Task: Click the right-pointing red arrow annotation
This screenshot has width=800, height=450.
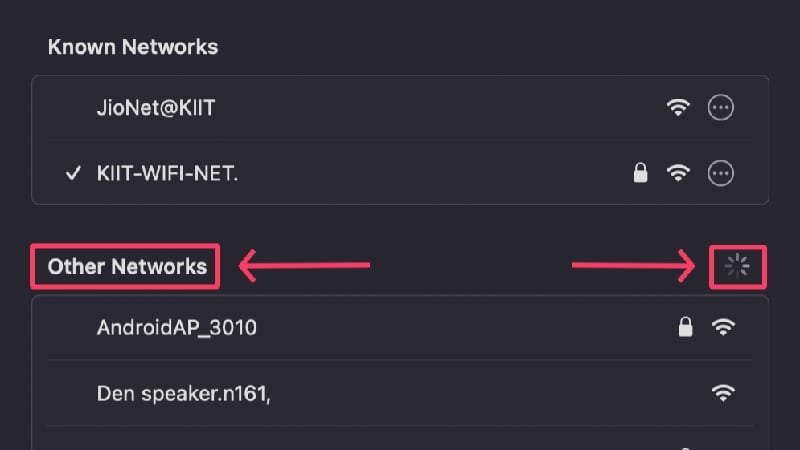Action: [x=634, y=266]
